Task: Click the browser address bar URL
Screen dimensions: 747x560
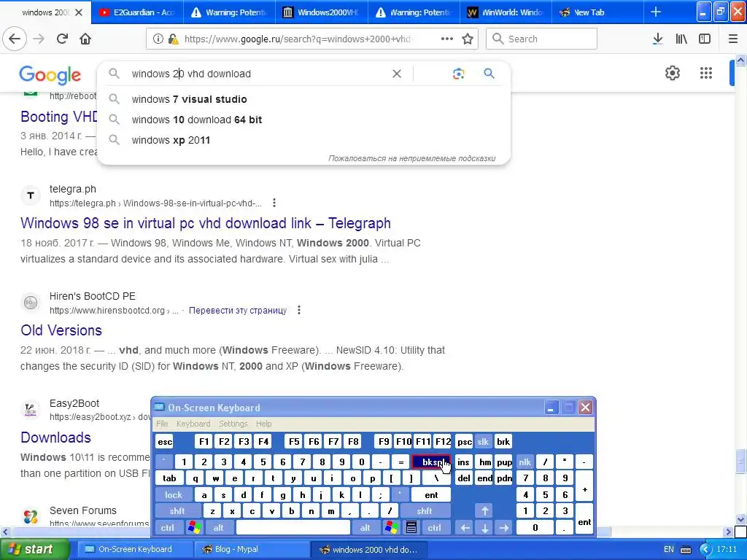Action: pyautogui.click(x=298, y=39)
